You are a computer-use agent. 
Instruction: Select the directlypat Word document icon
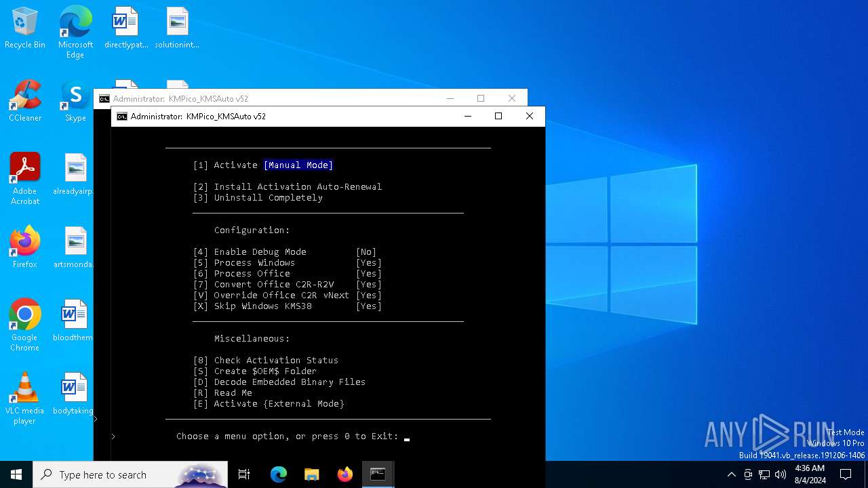coord(126,28)
